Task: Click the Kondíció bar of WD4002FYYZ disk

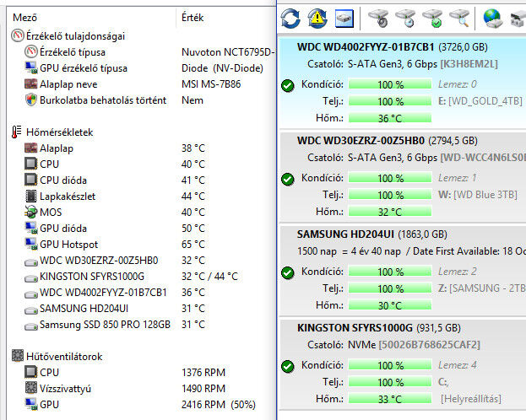Action: 390,84
